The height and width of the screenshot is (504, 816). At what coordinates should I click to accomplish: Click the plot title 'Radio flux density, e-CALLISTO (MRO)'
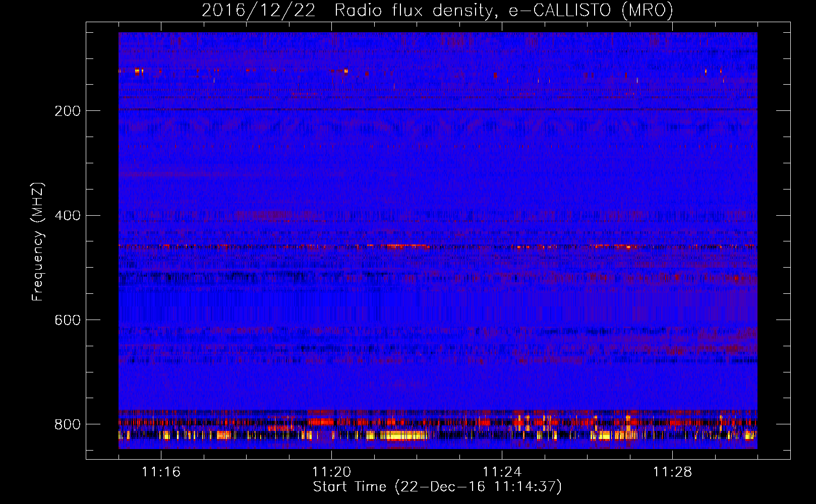504,11
